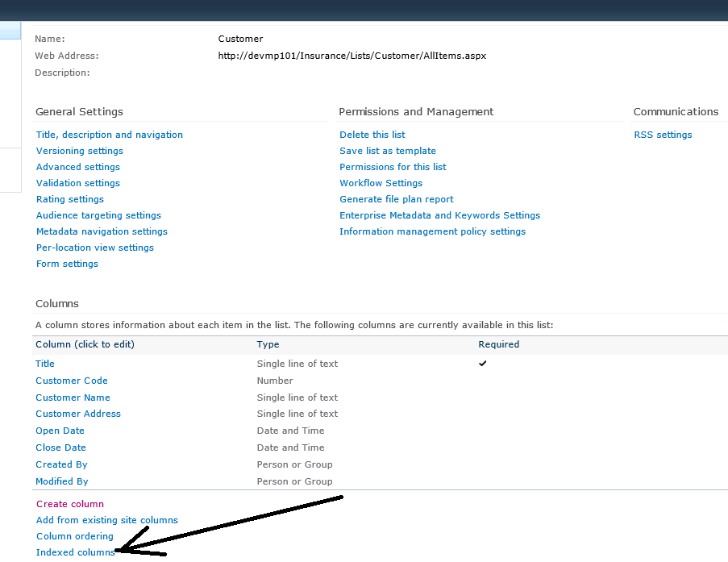Open Workflow Settings

(381, 183)
